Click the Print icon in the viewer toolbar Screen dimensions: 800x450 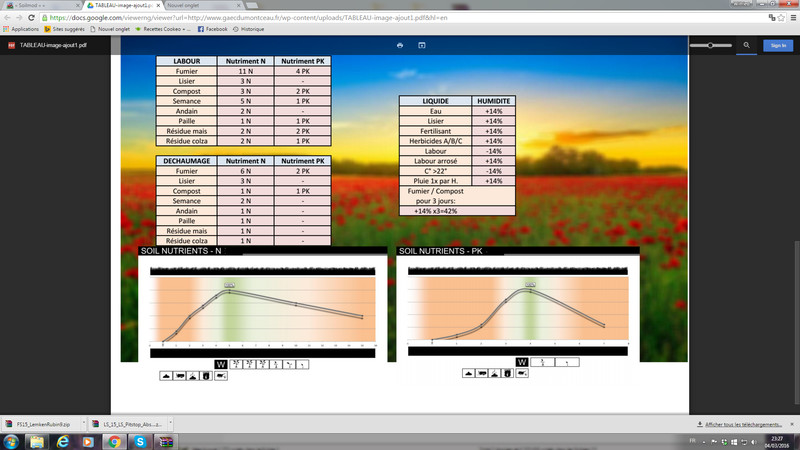click(x=400, y=45)
